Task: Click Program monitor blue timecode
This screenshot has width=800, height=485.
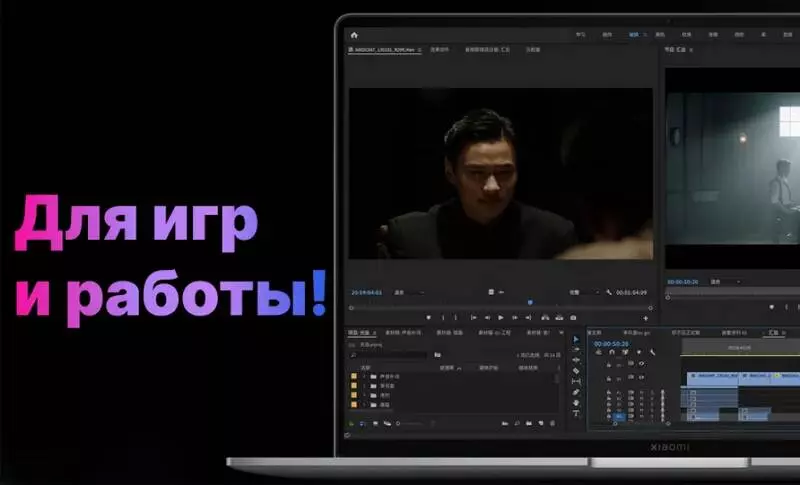Action: click(683, 282)
